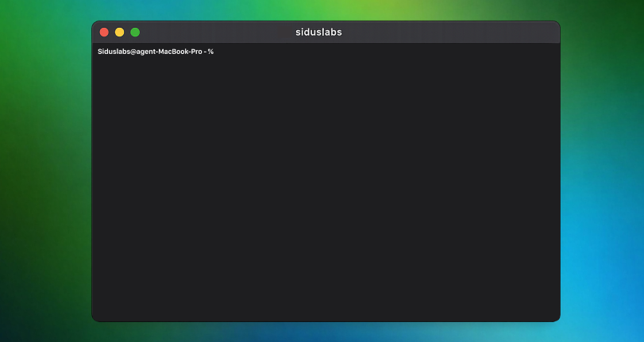Close the siduslabs terminal window
Viewport: 644px width, 342px height.
(x=104, y=33)
